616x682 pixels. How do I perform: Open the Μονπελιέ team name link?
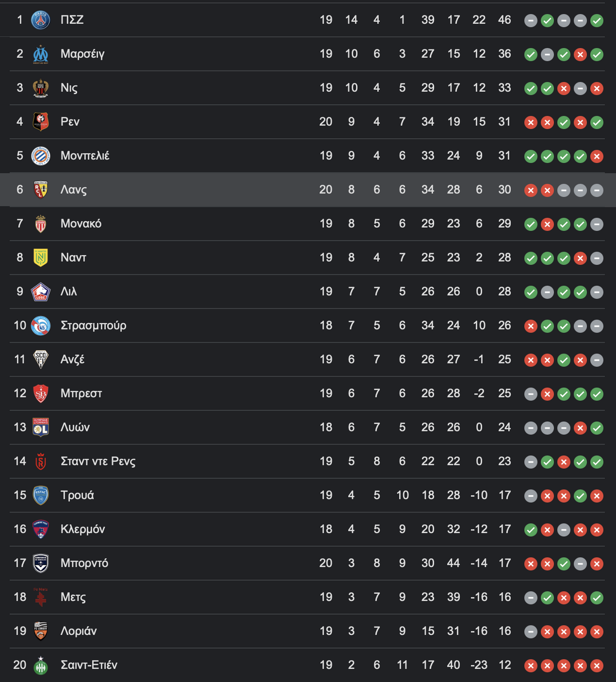click(85, 155)
